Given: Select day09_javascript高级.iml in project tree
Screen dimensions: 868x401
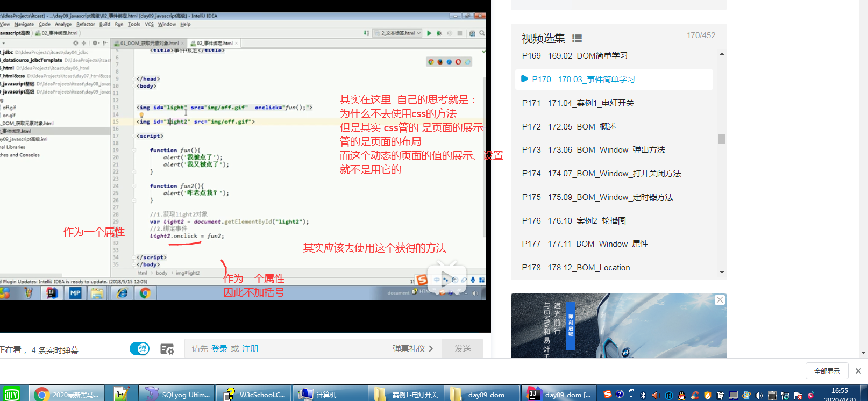Looking at the screenshot, I should point(24,139).
